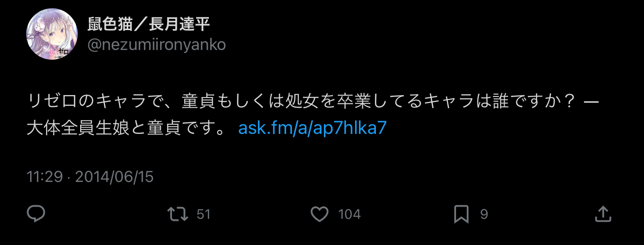Open the share menu via upload-arrow icon

[x=602, y=214]
